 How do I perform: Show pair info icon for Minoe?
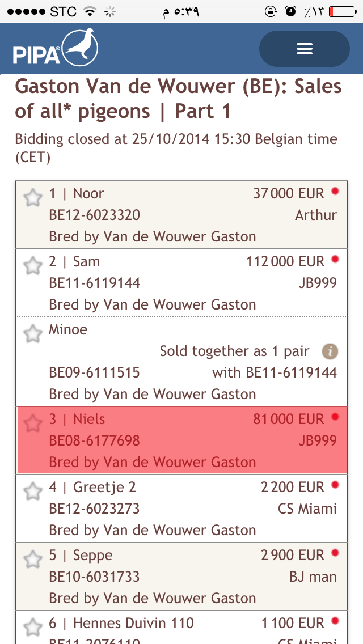pos(330,351)
